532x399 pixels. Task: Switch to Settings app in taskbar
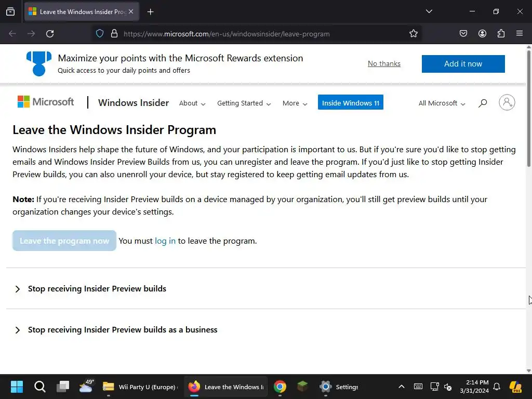339,387
